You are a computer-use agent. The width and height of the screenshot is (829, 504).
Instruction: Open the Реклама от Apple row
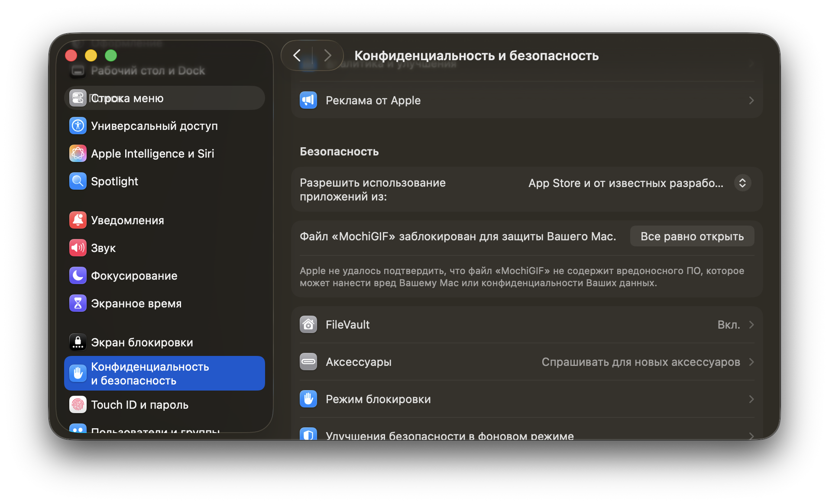point(527,100)
